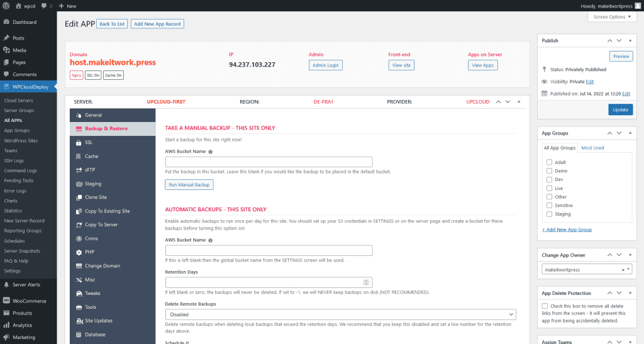Check the Demo app group checkbox
The image size is (644, 344).
click(549, 171)
